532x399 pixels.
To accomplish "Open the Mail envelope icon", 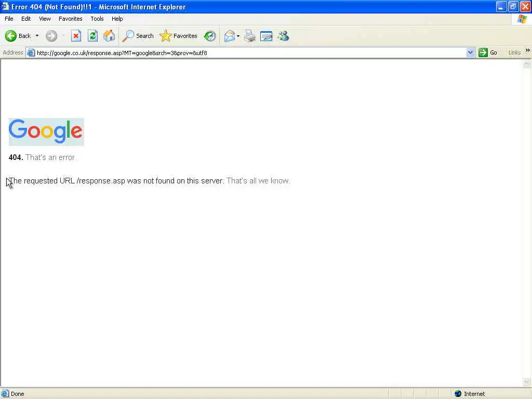I will [x=230, y=36].
